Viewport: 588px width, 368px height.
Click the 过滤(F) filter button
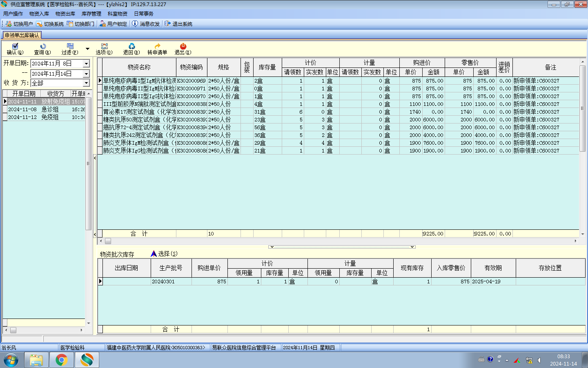[x=70, y=49]
